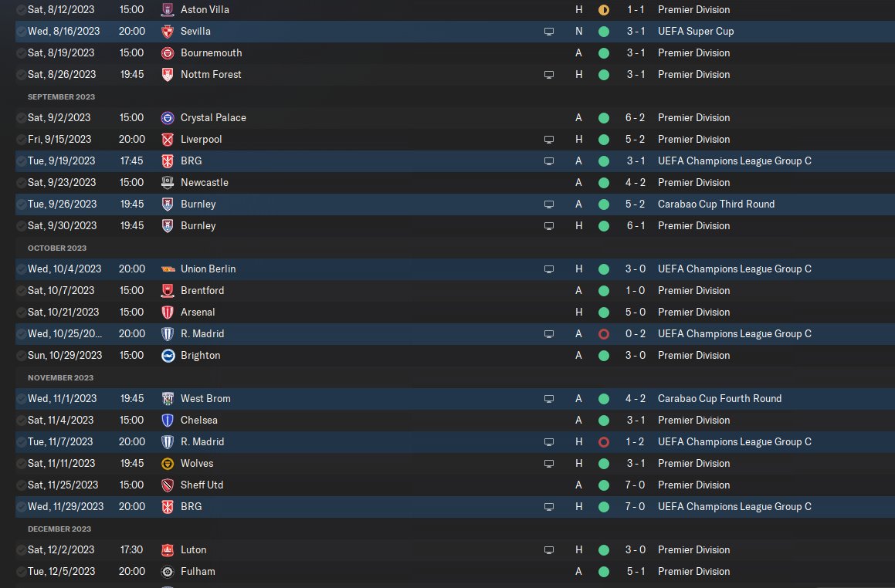Collapse the DECEMBER 2023 month section
The width and height of the screenshot is (895, 588).
59,529
